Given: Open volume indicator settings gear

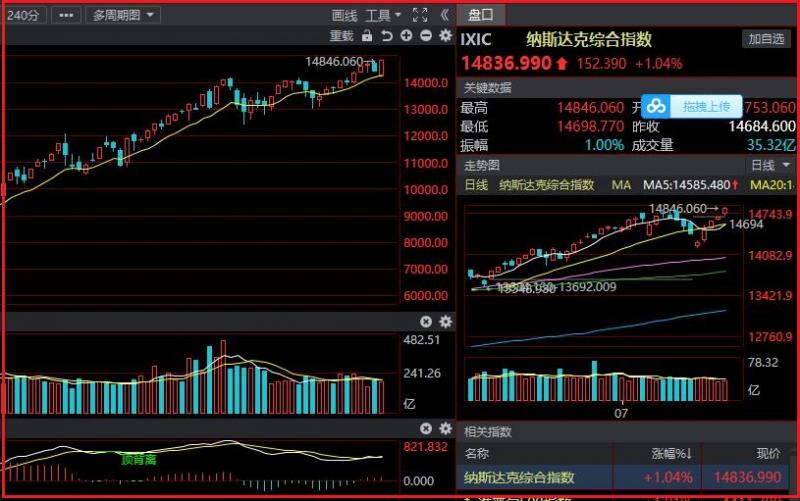Looking at the screenshot, I should coord(445,321).
